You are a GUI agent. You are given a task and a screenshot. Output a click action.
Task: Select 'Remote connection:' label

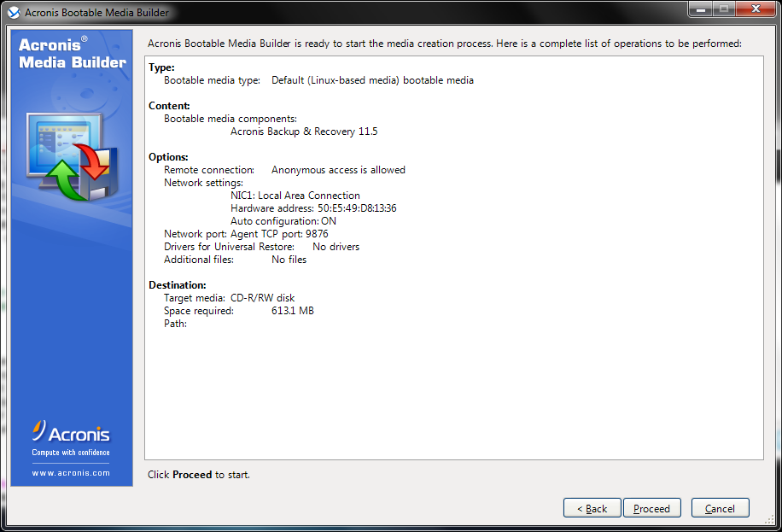click(209, 170)
